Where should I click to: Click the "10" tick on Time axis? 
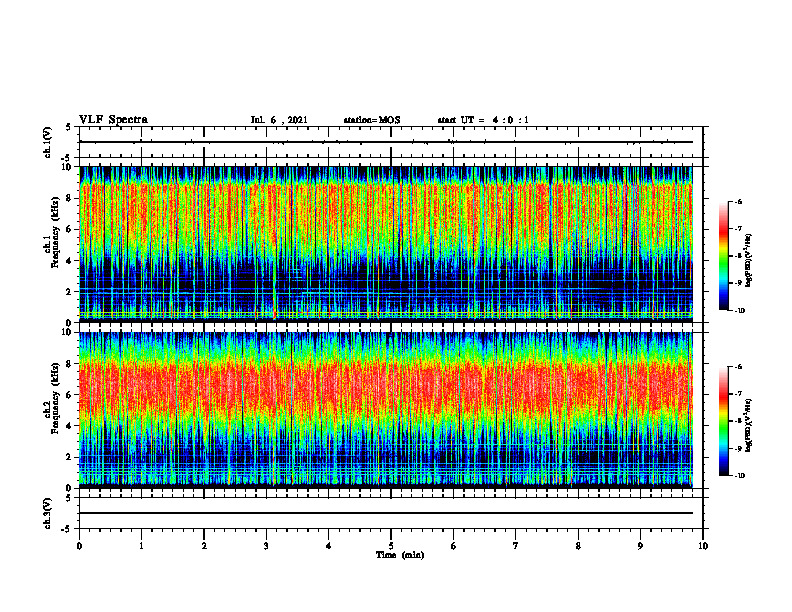[703, 546]
